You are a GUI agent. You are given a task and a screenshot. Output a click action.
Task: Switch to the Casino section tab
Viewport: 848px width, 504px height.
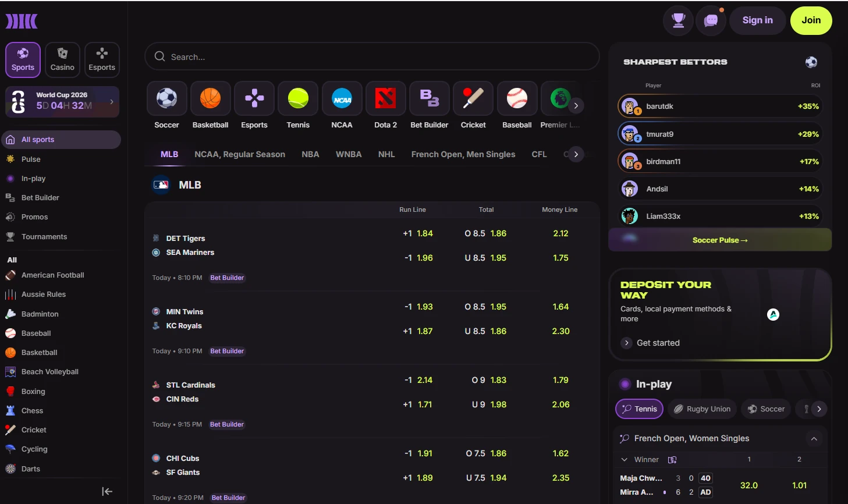(62, 60)
